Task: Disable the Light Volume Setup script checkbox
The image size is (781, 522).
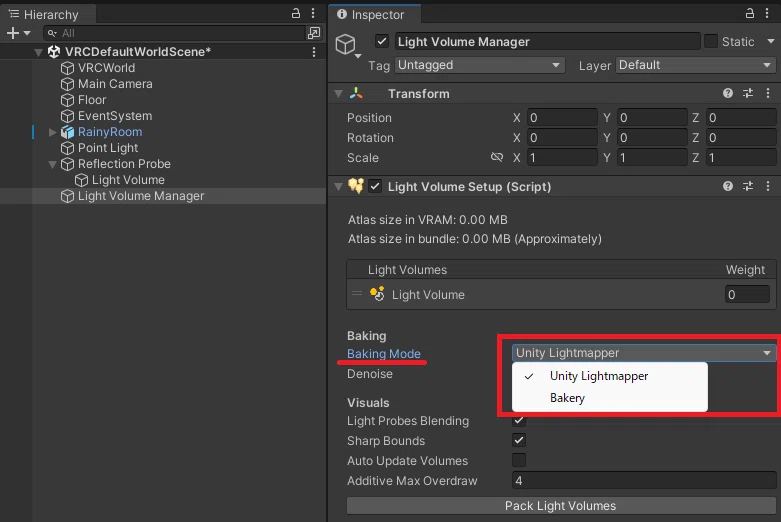Action: 375,186
